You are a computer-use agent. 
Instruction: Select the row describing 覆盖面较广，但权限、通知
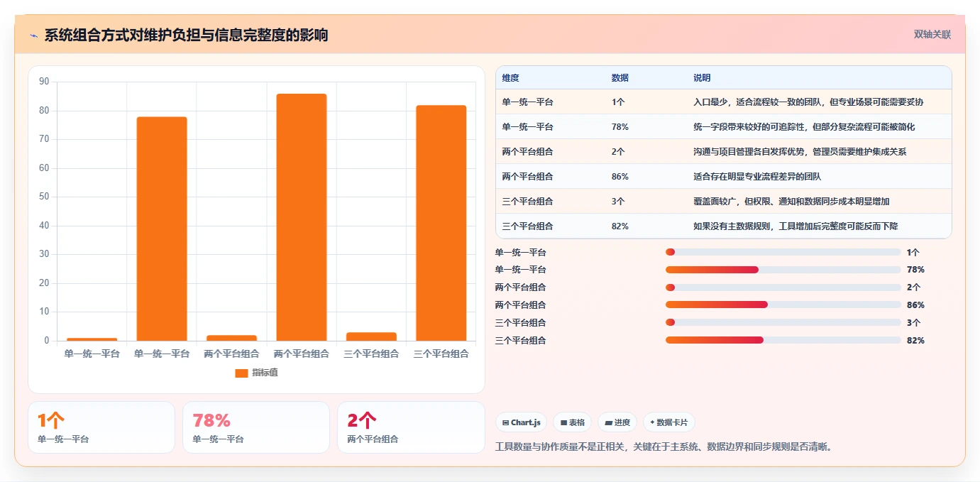pyautogui.click(x=723, y=202)
